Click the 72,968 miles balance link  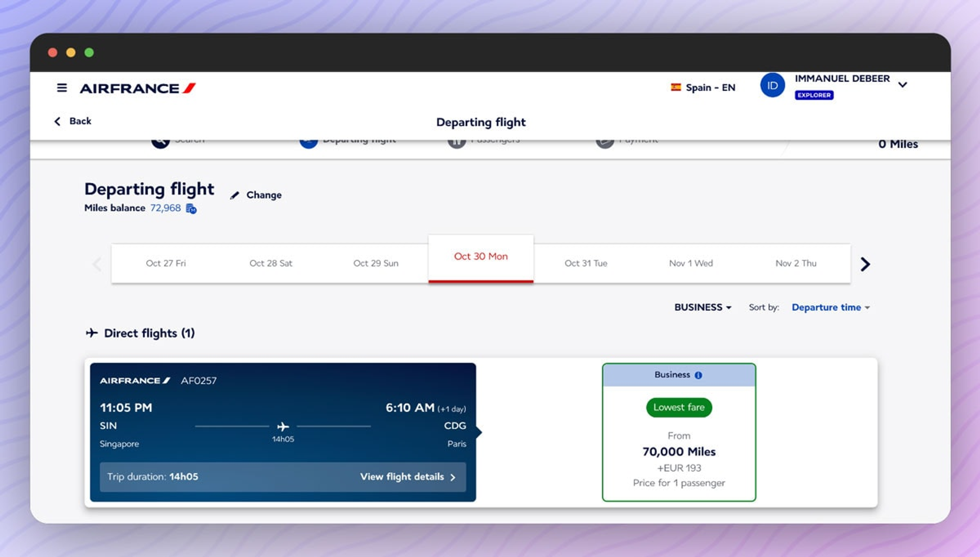[x=165, y=208]
